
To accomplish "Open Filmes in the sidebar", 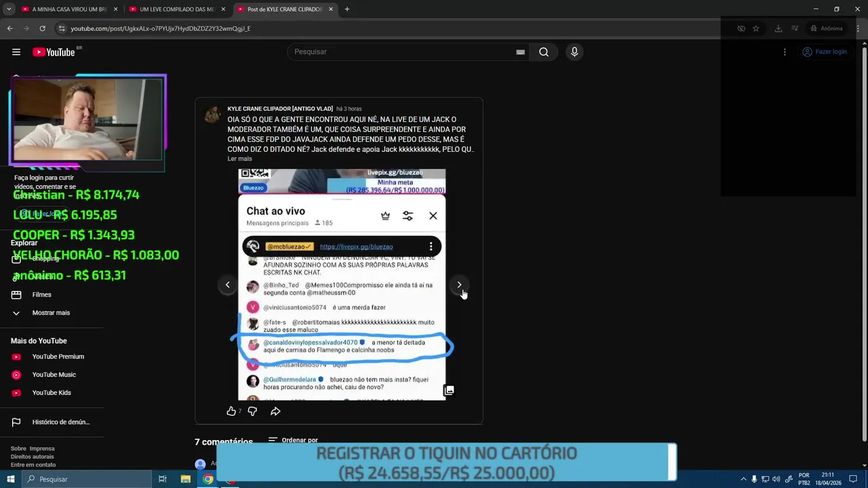I will (41, 295).
